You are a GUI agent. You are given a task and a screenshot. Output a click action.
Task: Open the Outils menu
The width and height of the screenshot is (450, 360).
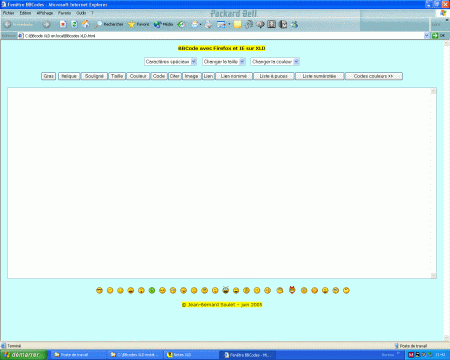81,13
